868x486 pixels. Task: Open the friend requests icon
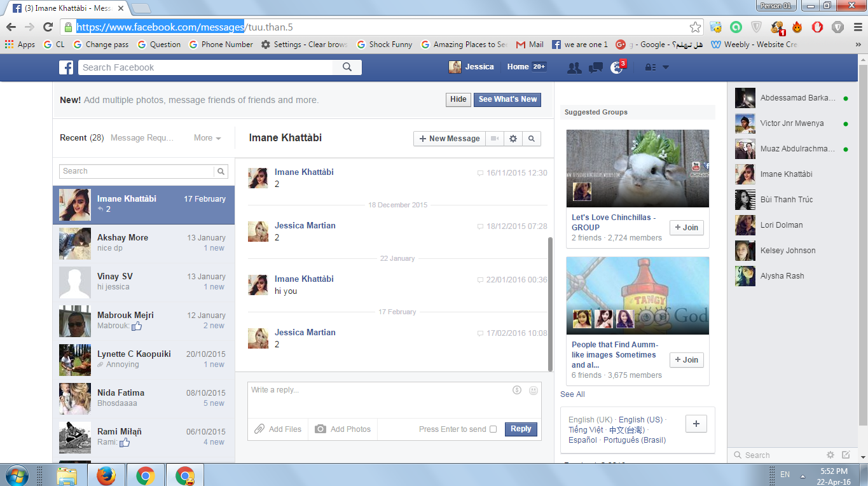pyautogui.click(x=574, y=67)
